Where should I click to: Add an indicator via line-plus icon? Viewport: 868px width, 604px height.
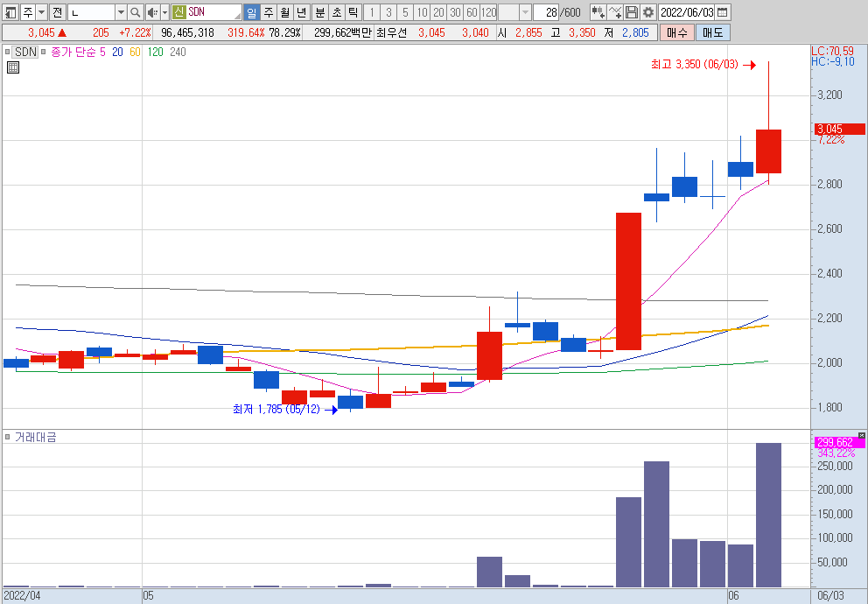click(x=614, y=12)
